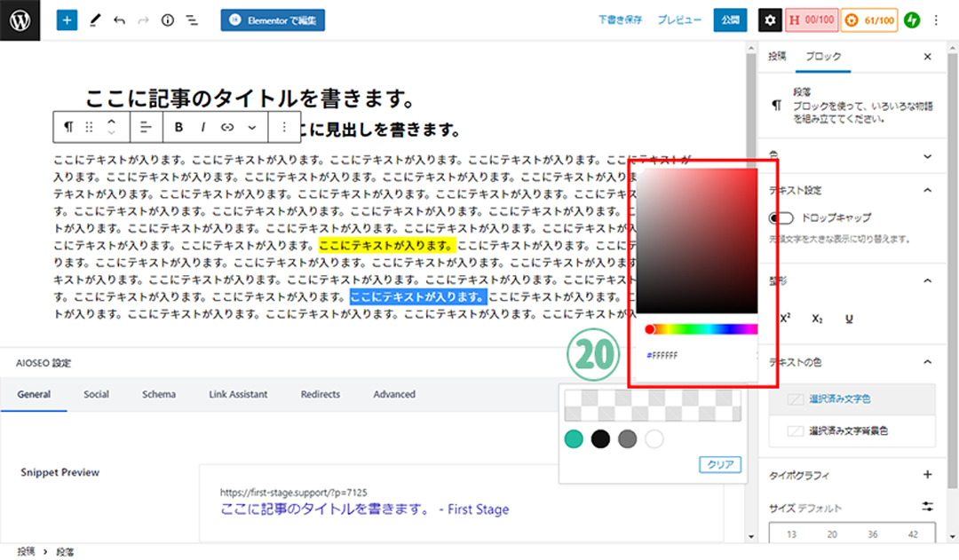Expand more rich text controls chevron
This screenshot has width=959, height=560.
coord(252,127)
